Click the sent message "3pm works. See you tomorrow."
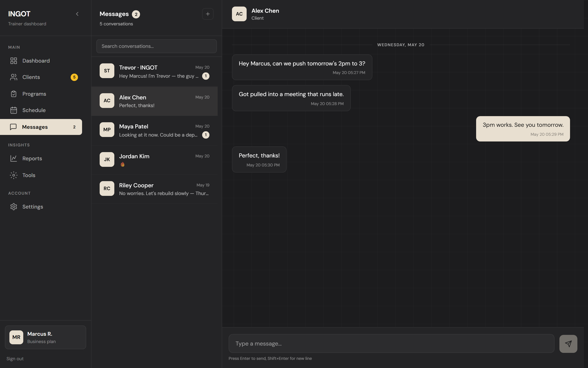Image resolution: width=588 pixels, height=368 pixels. (x=523, y=129)
